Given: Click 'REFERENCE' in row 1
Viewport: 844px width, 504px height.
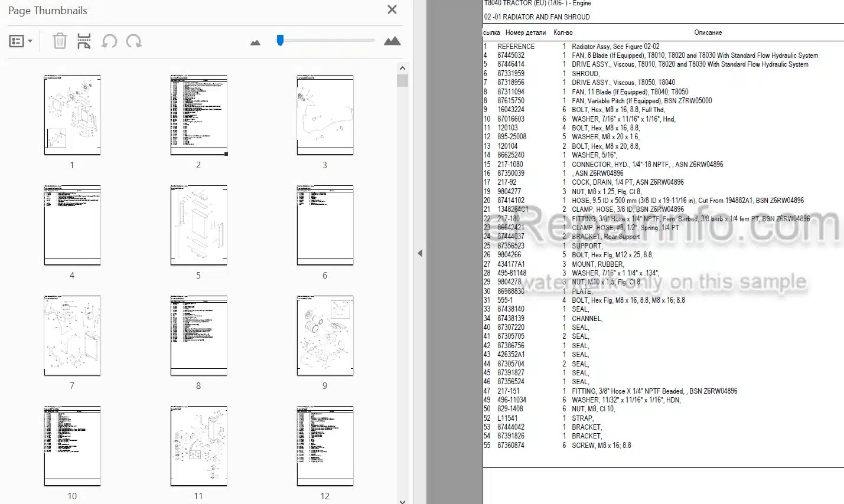Looking at the screenshot, I should coord(516,47).
